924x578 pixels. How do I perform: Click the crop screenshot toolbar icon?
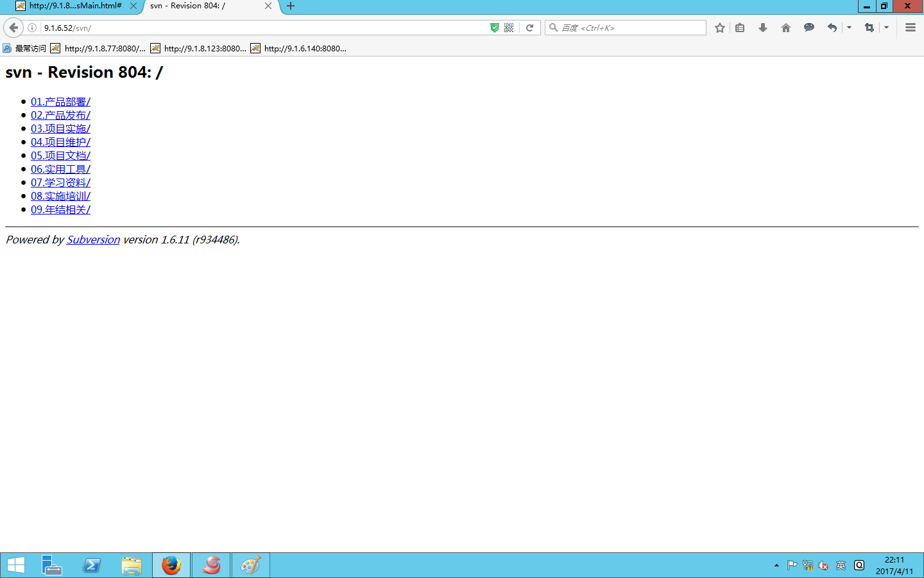[x=869, y=28]
